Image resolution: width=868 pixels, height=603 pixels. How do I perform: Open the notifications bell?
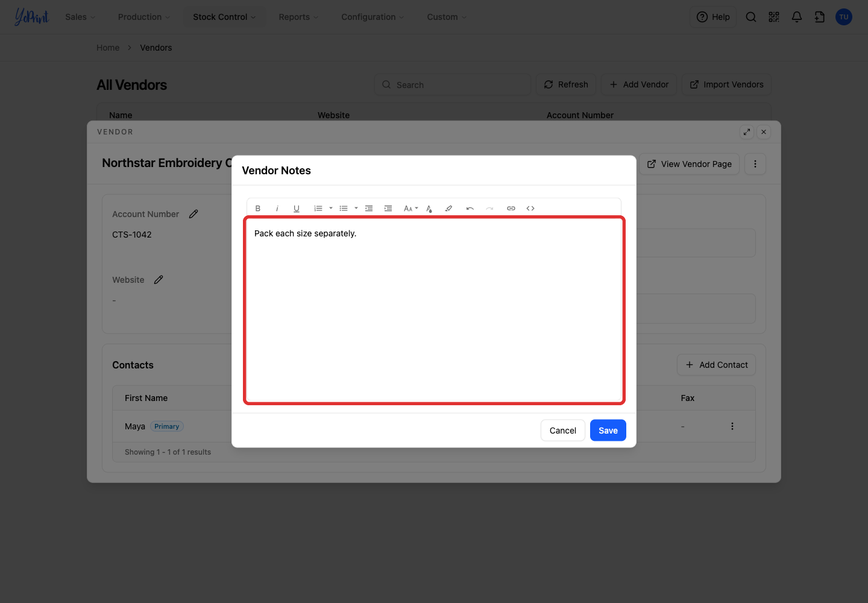tap(797, 17)
